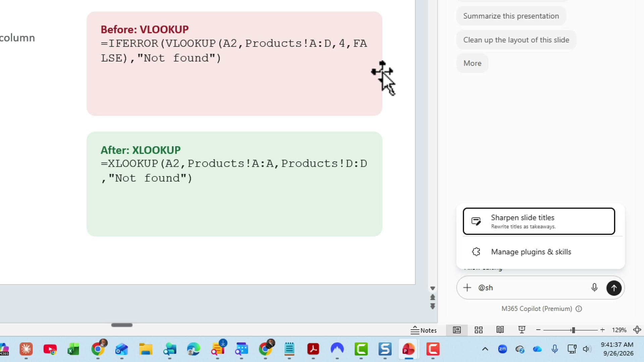Click the horizontal scrollbar thumb below slide

pos(122,325)
